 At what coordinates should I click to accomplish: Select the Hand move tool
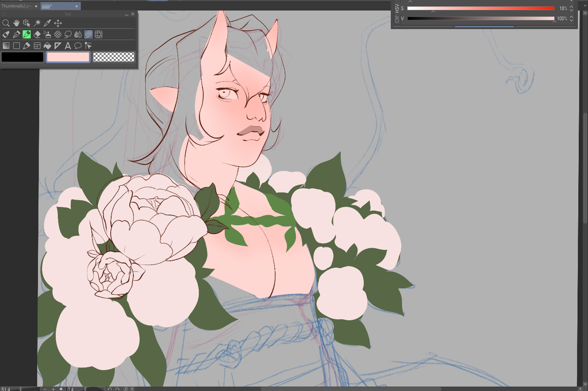point(16,23)
